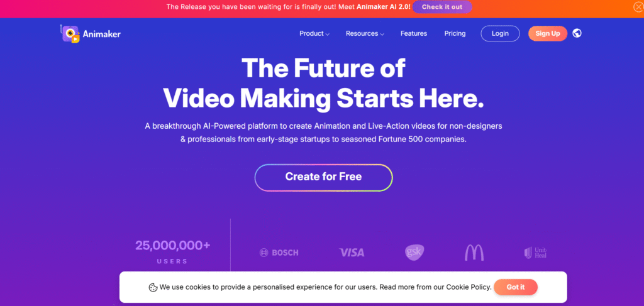Click the Create for Free button

click(323, 177)
